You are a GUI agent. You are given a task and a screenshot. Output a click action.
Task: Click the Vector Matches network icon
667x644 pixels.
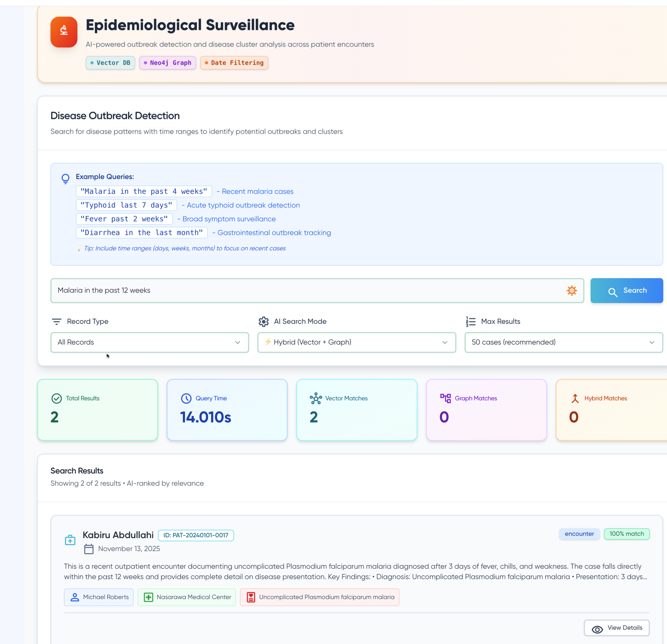[316, 398]
